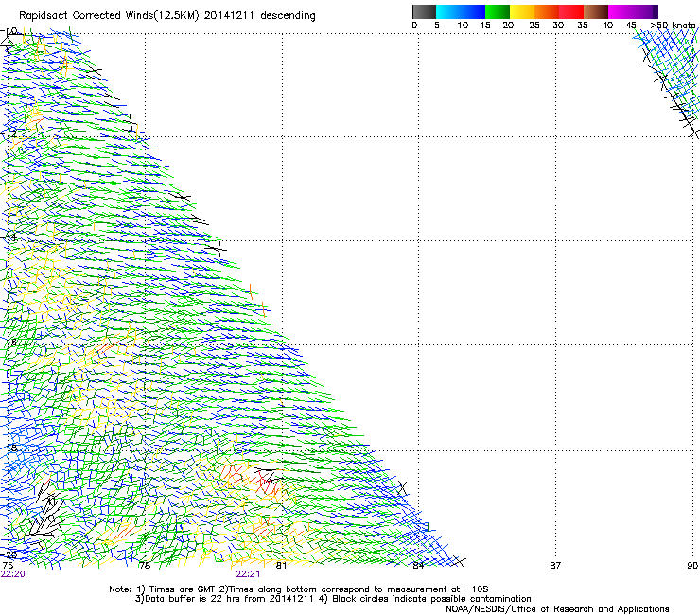
Task: Click longitude label 81 on bottom axis
Action: click(281, 566)
